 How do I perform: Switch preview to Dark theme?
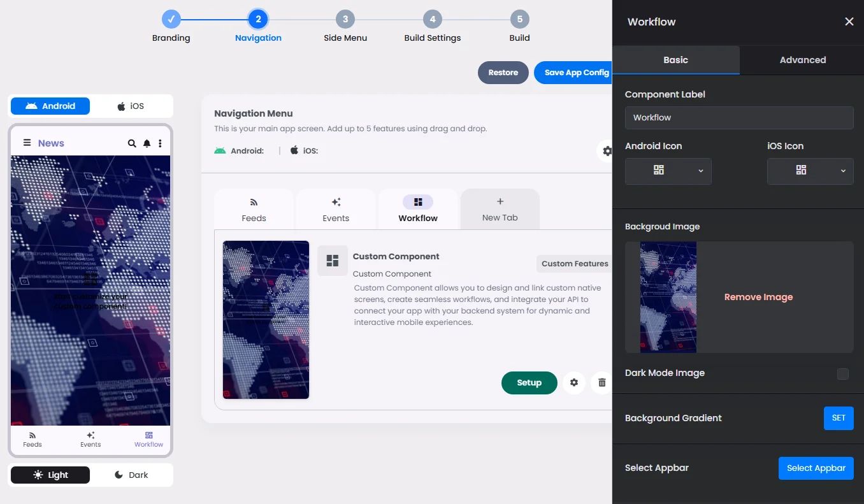click(131, 475)
